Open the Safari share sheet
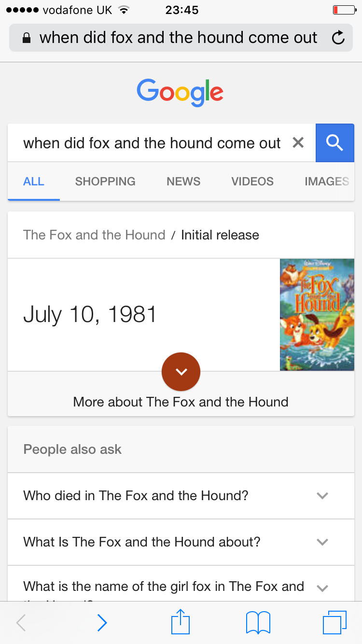The width and height of the screenshot is (362, 644). (181, 622)
